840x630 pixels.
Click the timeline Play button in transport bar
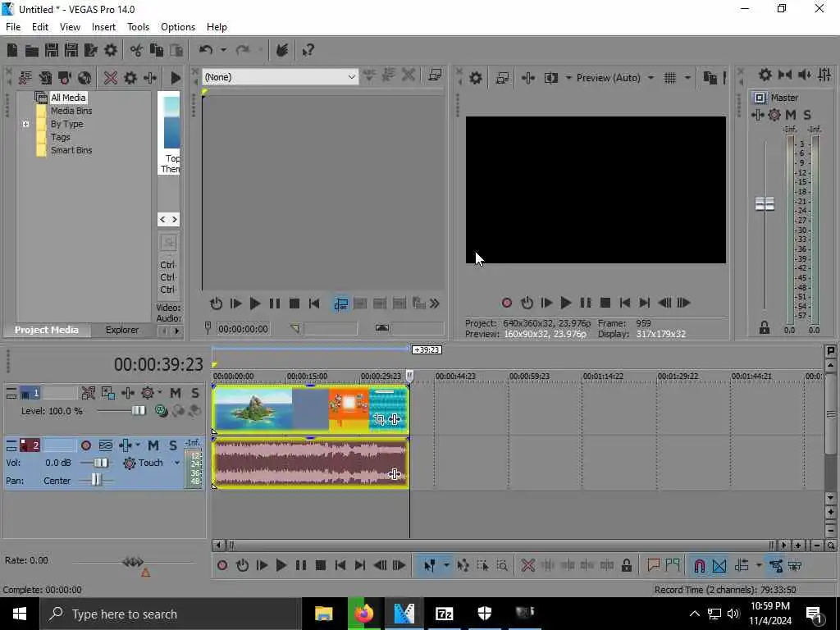[281, 565]
